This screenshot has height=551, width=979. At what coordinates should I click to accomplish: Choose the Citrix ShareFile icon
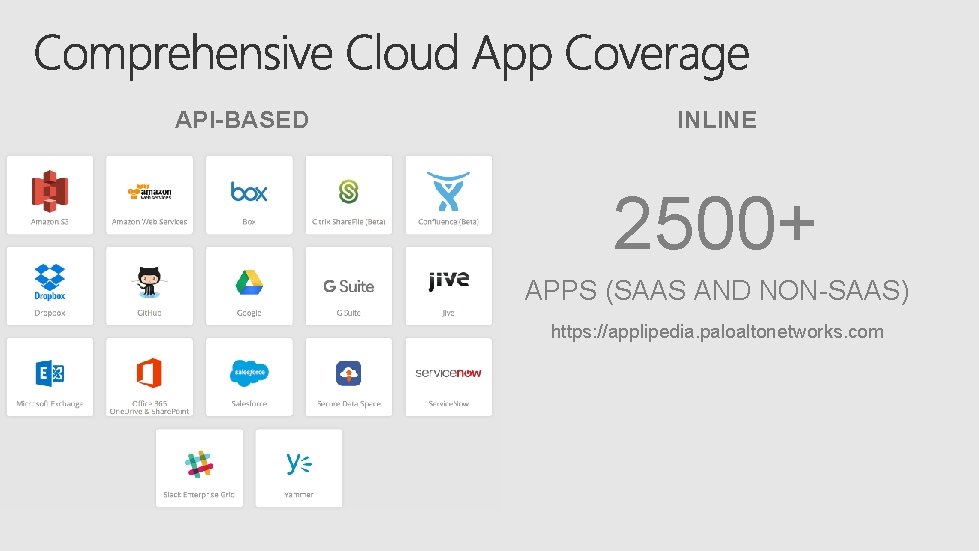[x=348, y=192]
